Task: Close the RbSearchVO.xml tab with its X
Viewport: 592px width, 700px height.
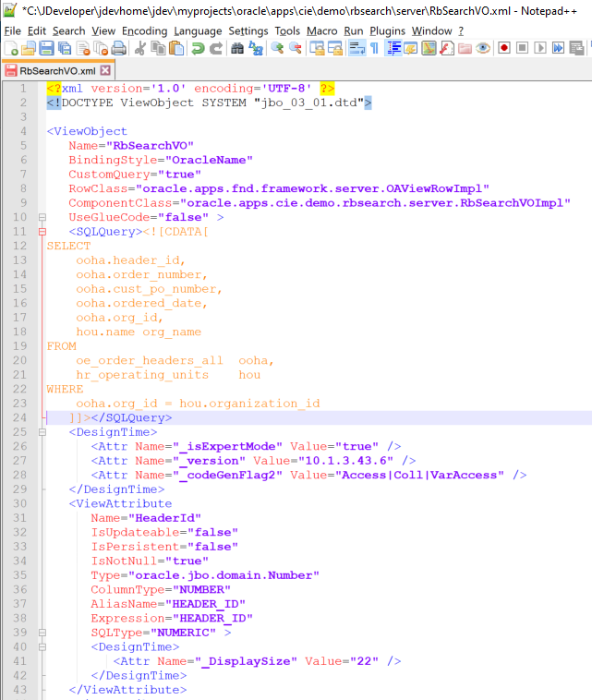Action: click(105, 70)
